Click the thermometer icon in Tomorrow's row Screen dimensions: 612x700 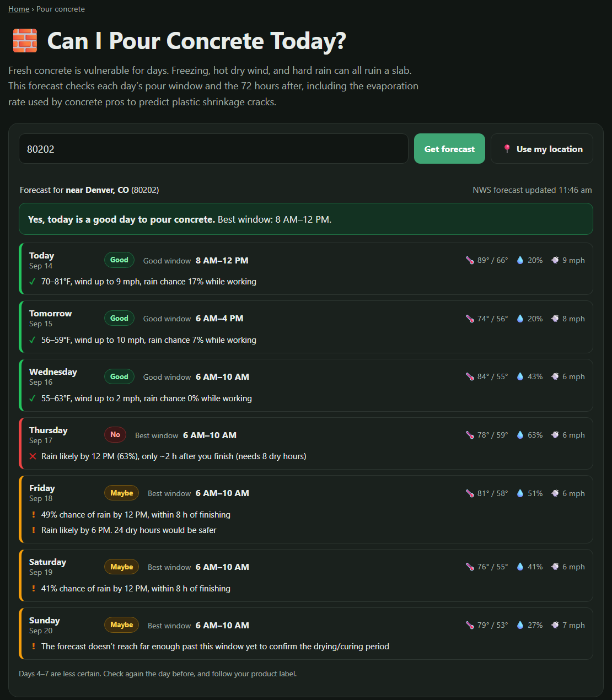(x=470, y=319)
